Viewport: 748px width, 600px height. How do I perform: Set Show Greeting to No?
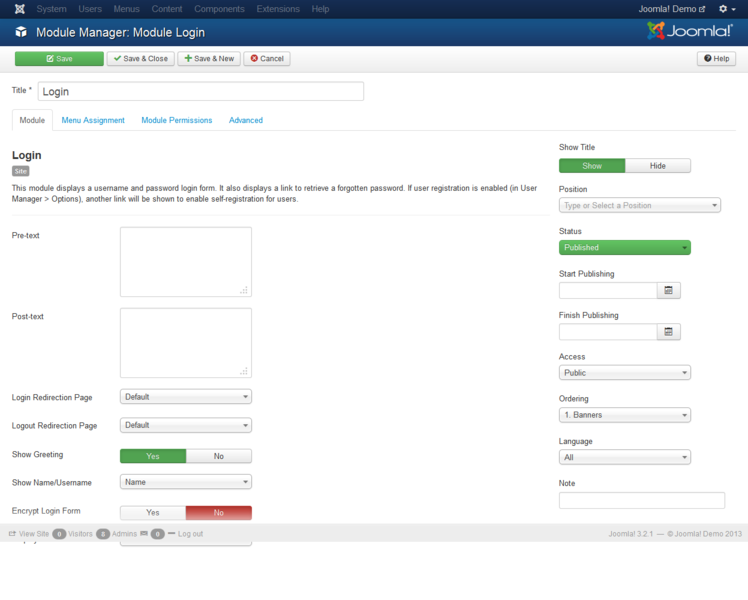click(x=218, y=456)
